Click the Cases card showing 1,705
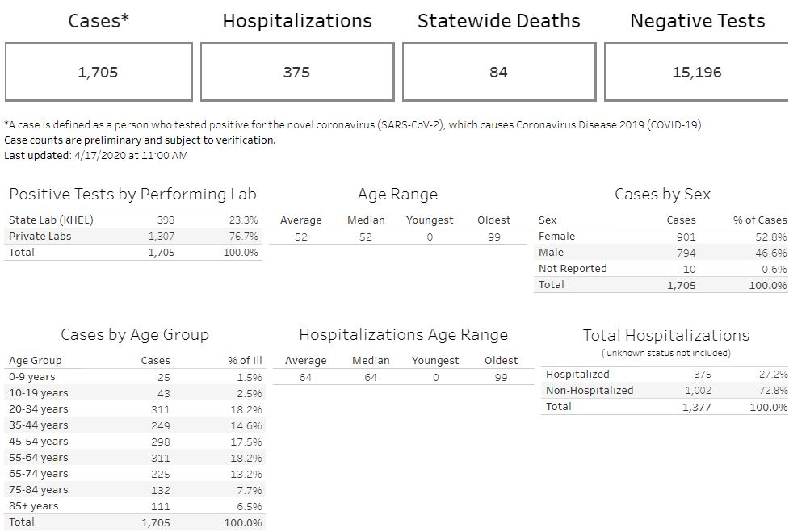Viewport: 810px width, 532px height. click(x=98, y=72)
